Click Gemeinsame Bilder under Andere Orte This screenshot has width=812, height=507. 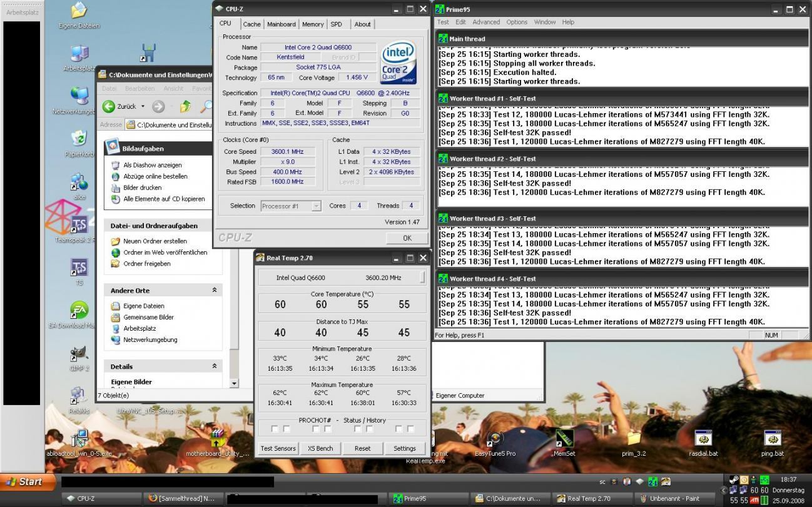pyautogui.click(x=148, y=317)
